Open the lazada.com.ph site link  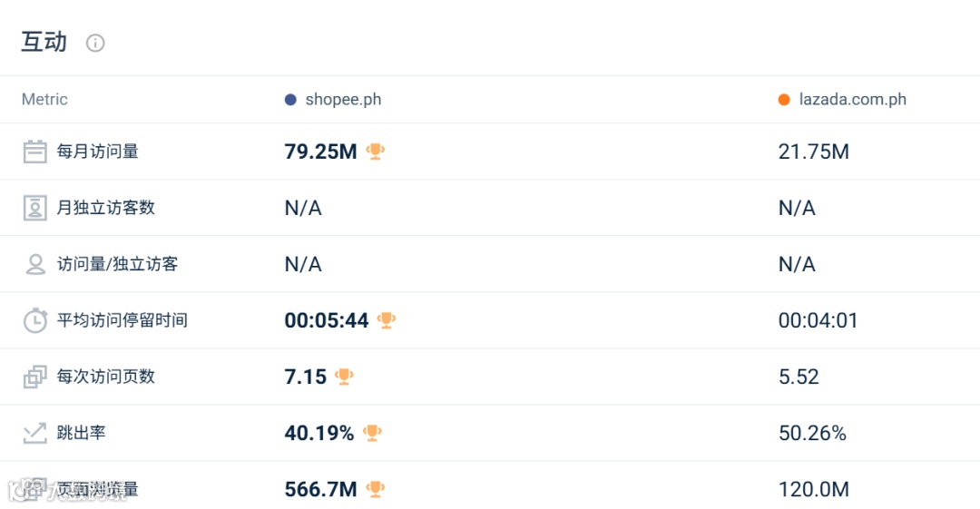point(852,100)
